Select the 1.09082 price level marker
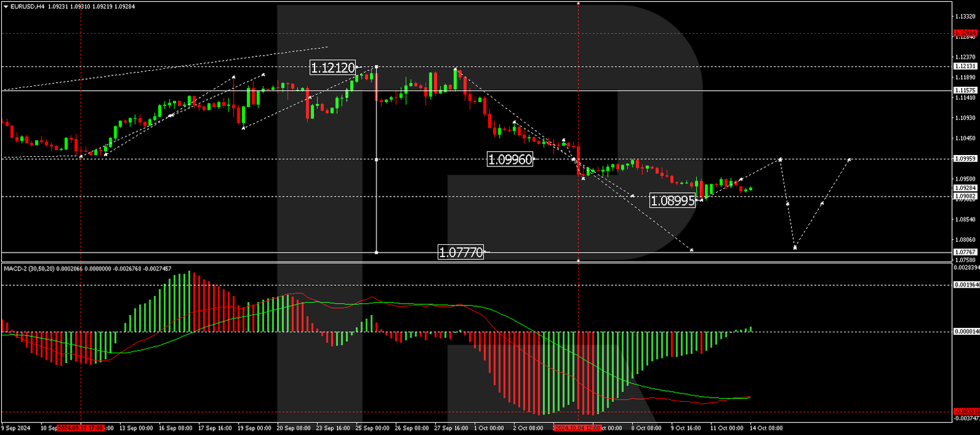Screen dimensions: 980x435 tap(964, 196)
